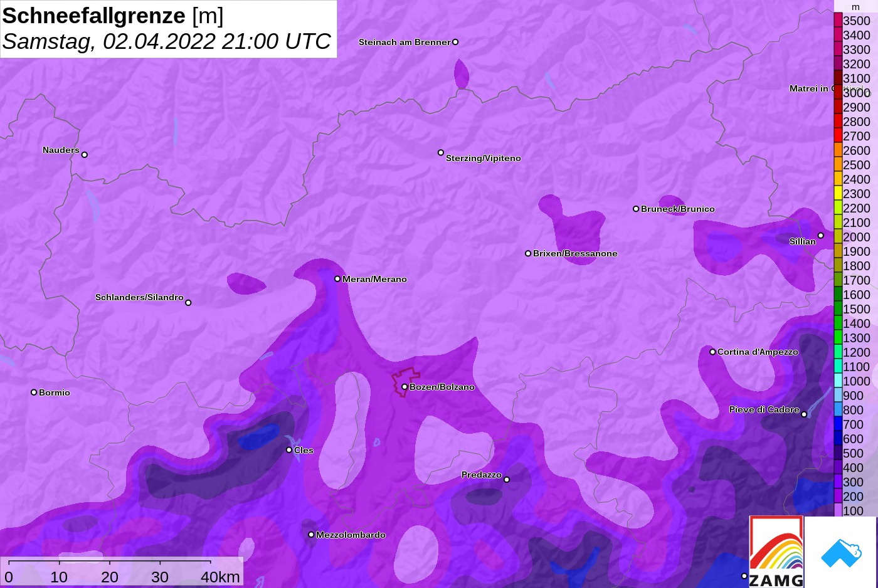This screenshot has width=878, height=588.
Task: Click the ZAMG logo
Action: (776, 552)
